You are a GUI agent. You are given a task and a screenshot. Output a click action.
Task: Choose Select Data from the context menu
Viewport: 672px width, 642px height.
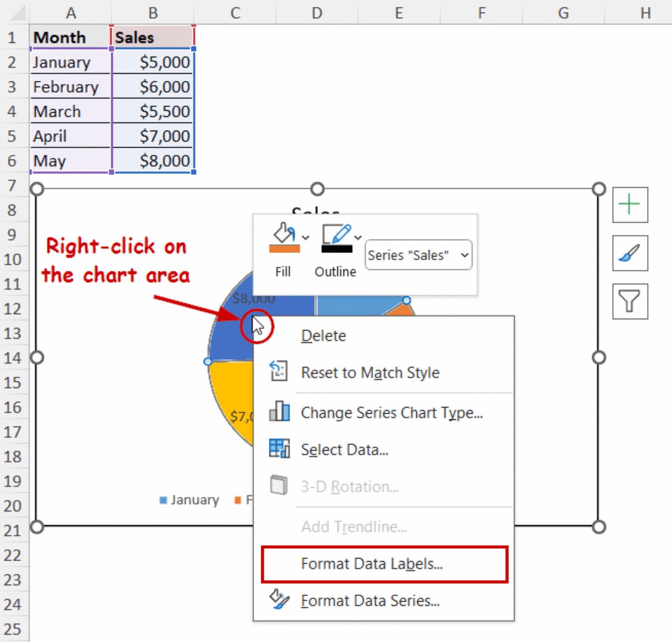pyautogui.click(x=344, y=449)
